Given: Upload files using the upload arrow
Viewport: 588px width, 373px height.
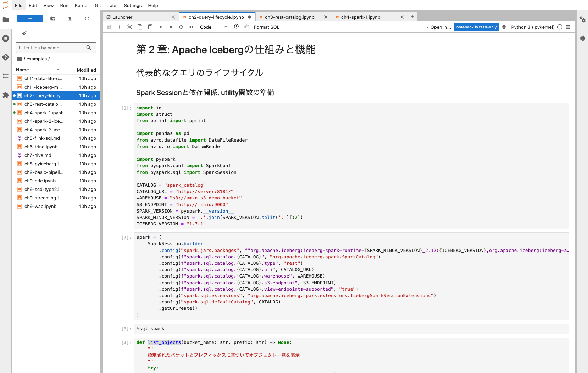Looking at the screenshot, I should pyautogui.click(x=70, y=18).
